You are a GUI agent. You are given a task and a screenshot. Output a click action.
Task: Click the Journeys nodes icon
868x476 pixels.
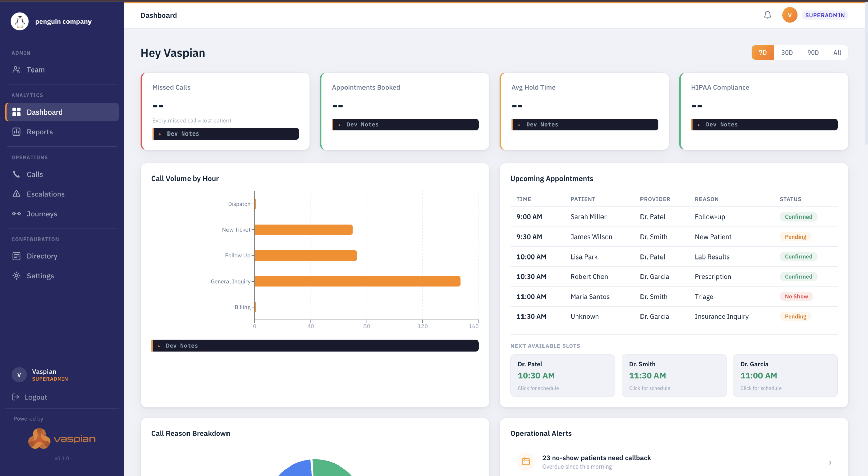point(16,214)
